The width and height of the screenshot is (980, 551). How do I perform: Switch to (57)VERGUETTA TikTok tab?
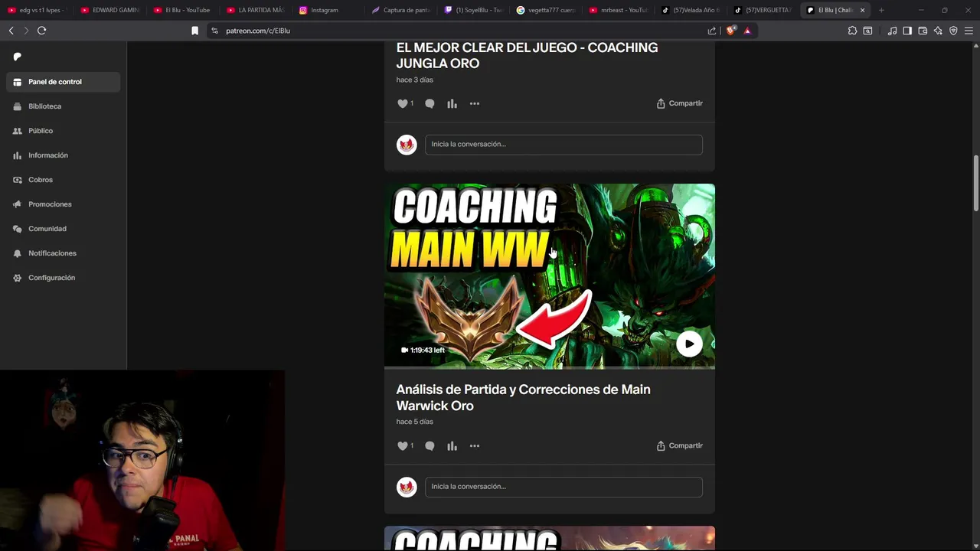pos(765,10)
